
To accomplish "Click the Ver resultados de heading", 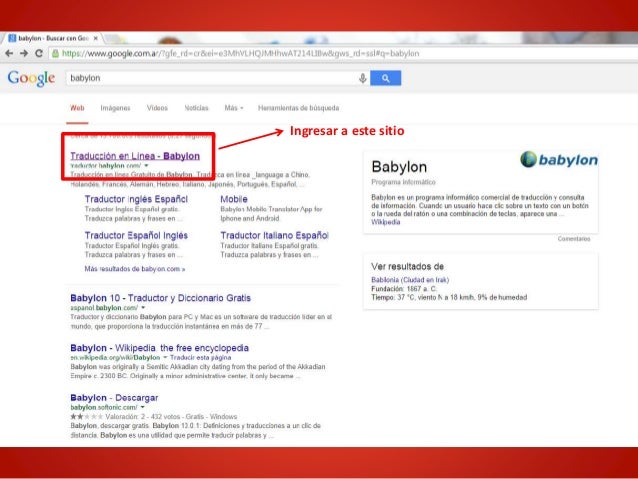I will [x=407, y=267].
